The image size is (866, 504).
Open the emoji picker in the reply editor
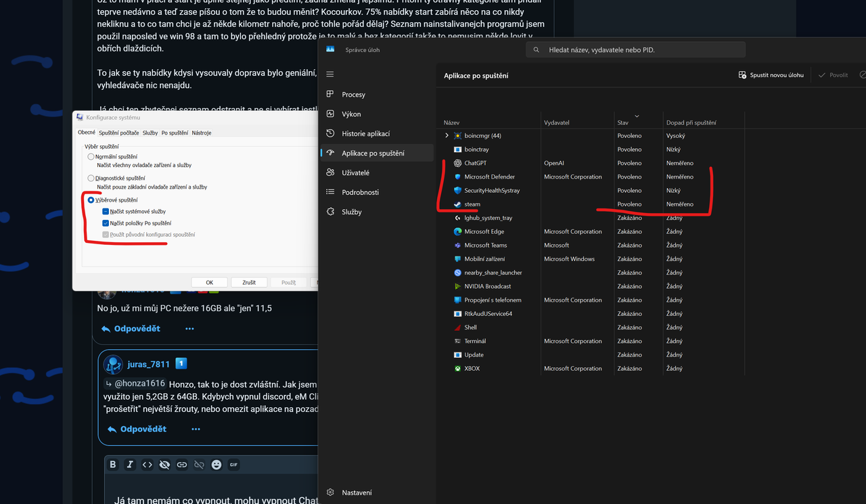[x=216, y=465]
